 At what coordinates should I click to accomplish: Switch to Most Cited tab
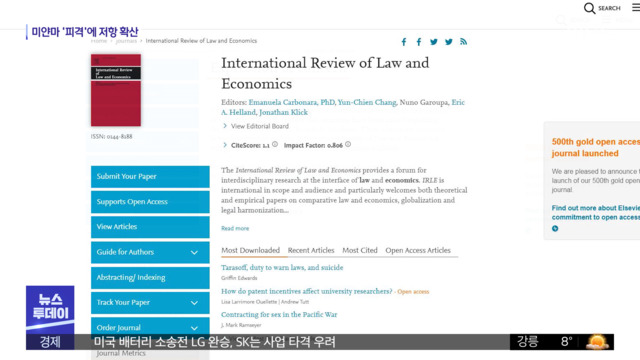tap(360, 250)
